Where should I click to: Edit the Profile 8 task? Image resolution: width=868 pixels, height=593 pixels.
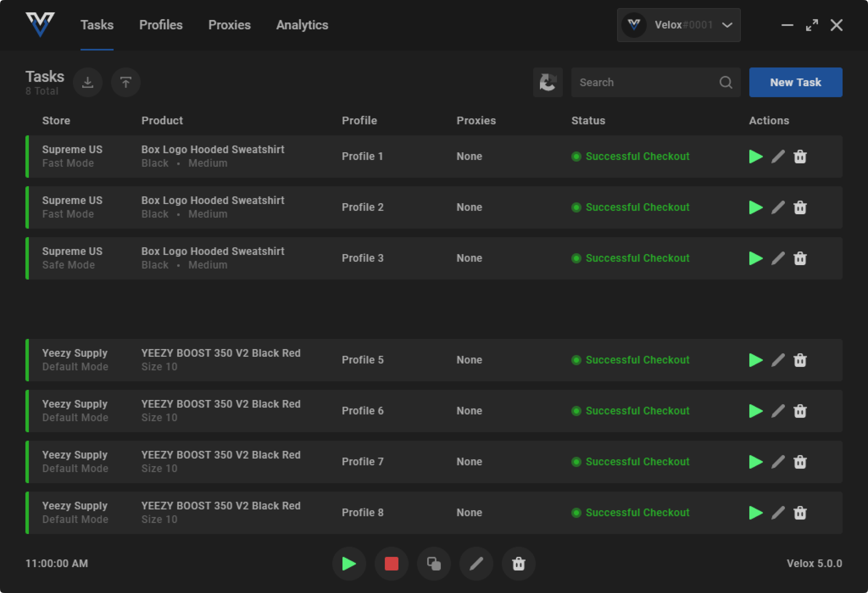(x=778, y=513)
